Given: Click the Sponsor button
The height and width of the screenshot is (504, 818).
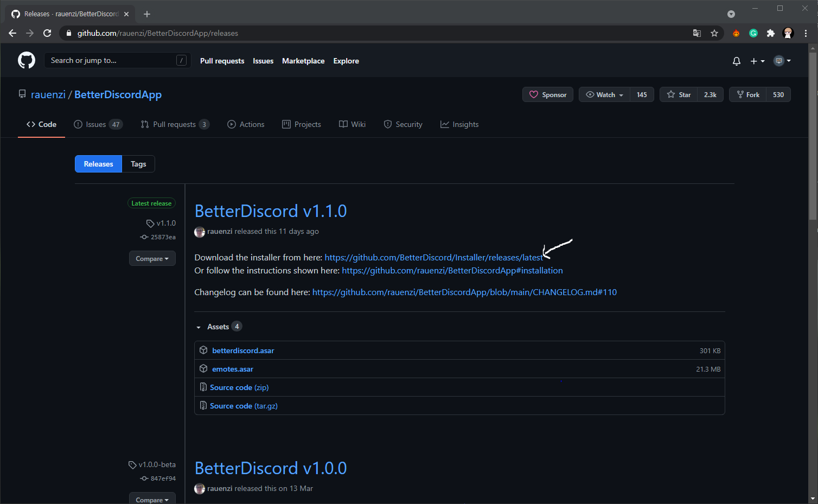Looking at the screenshot, I should click(x=548, y=94).
